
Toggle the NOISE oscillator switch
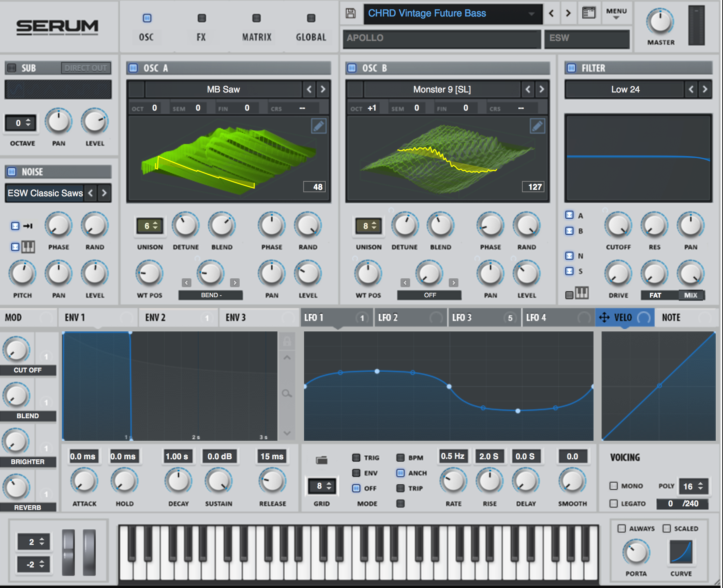12,172
